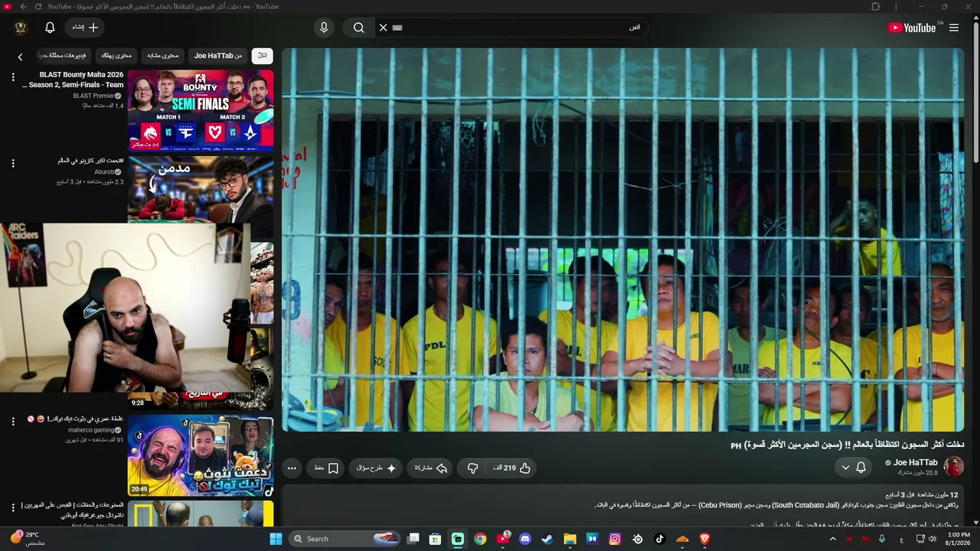
Task: Open Instagram from the taskbar
Action: pos(615,539)
